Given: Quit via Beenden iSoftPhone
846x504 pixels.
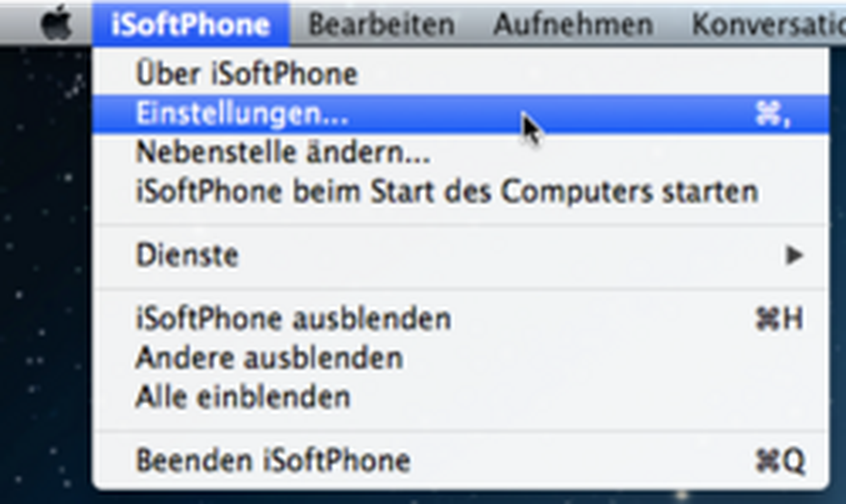Looking at the screenshot, I should pyautogui.click(x=461, y=460).
